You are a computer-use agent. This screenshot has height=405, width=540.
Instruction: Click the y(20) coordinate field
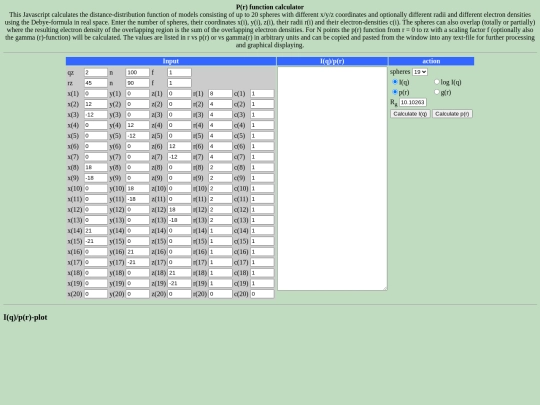tap(137, 294)
